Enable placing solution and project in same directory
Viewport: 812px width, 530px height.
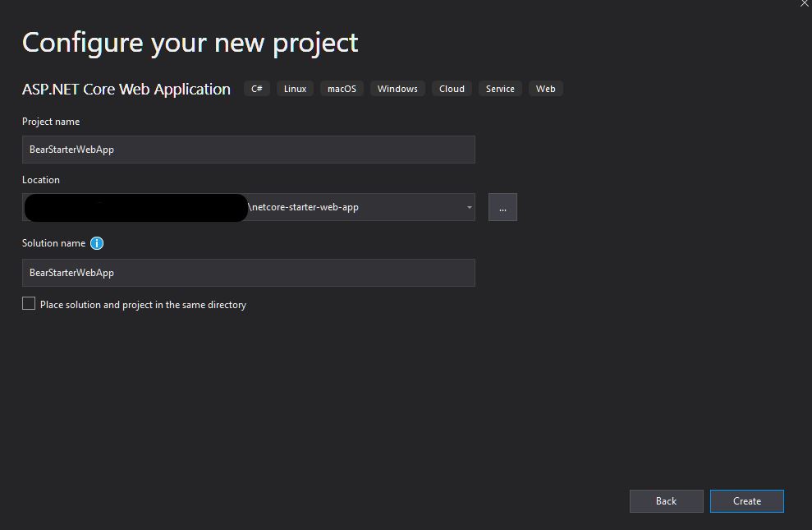click(29, 304)
